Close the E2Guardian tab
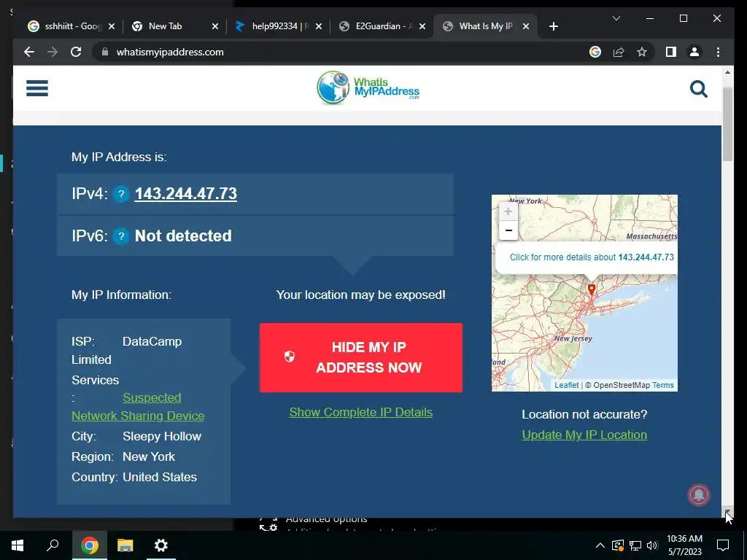Screen dimensions: 747x560 422,26
